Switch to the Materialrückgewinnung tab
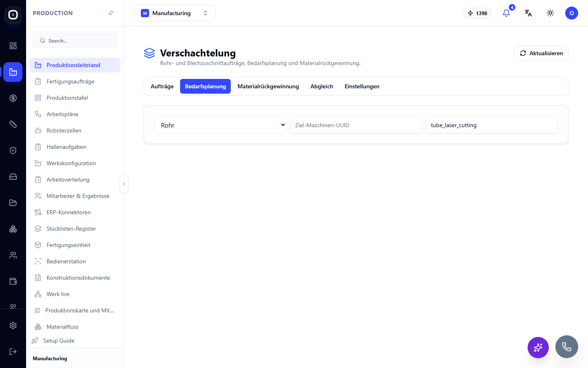The width and height of the screenshot is (588, 368). coord(268,86)
